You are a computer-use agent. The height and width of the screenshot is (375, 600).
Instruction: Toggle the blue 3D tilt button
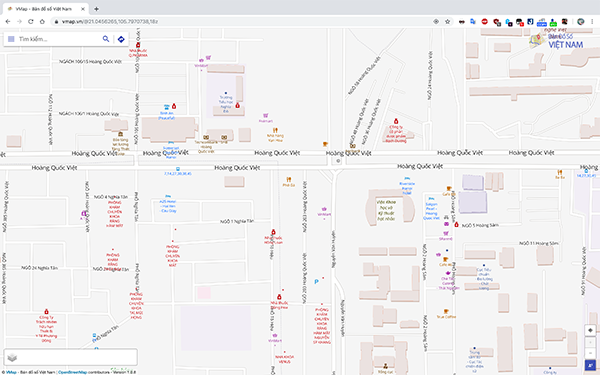(590, 365)
